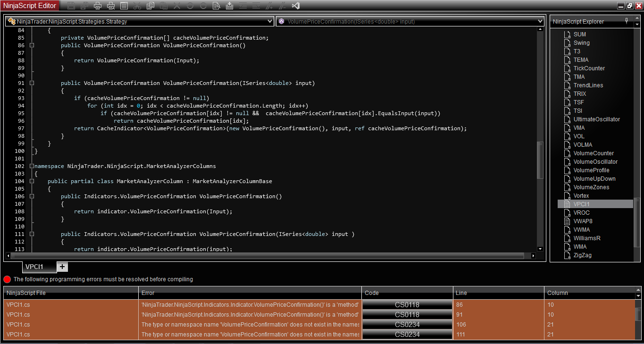Screen dimensions: 644x344
Task: Click the code editor vertical scrollbar thumb
Action: pyautogui.click(x=541, y=160)
